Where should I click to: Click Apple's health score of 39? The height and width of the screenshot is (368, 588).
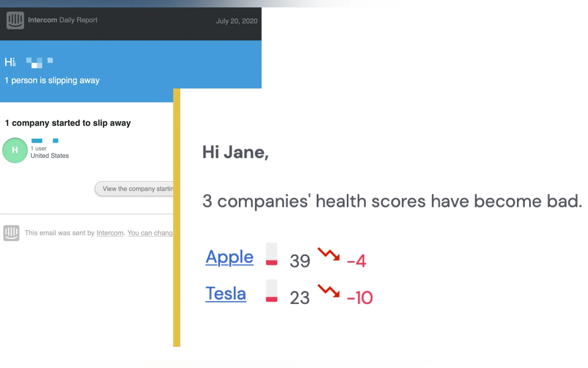(300, 261)
